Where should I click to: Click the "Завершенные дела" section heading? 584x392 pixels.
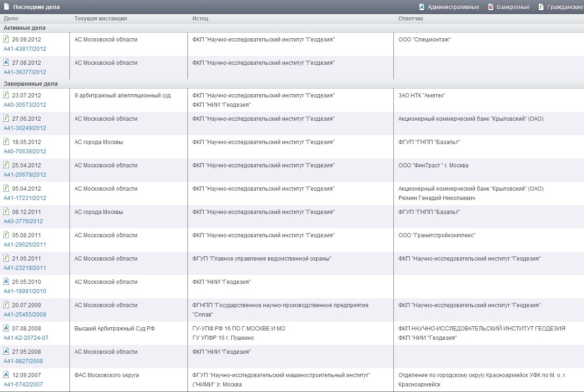(x=31, y=84)
